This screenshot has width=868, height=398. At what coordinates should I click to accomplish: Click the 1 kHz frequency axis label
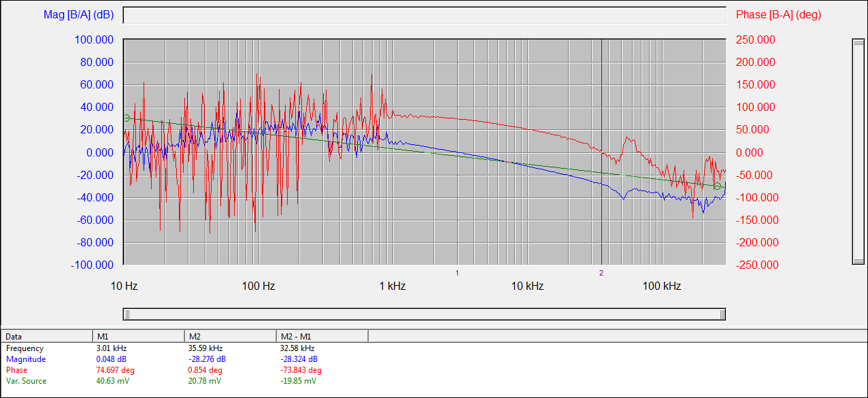pyautogui.click(x=392, y=286)
